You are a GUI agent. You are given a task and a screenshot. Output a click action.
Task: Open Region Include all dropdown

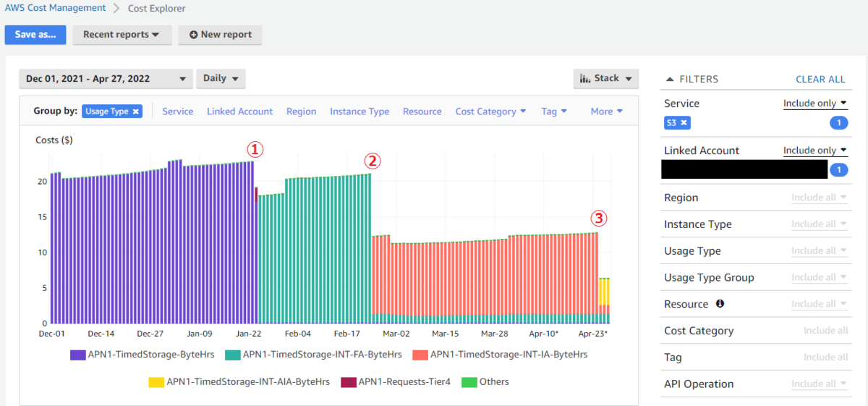819,198
